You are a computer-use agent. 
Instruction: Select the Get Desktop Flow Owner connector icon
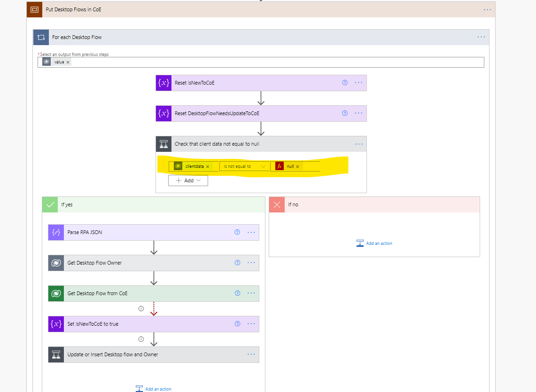(55, 263)
